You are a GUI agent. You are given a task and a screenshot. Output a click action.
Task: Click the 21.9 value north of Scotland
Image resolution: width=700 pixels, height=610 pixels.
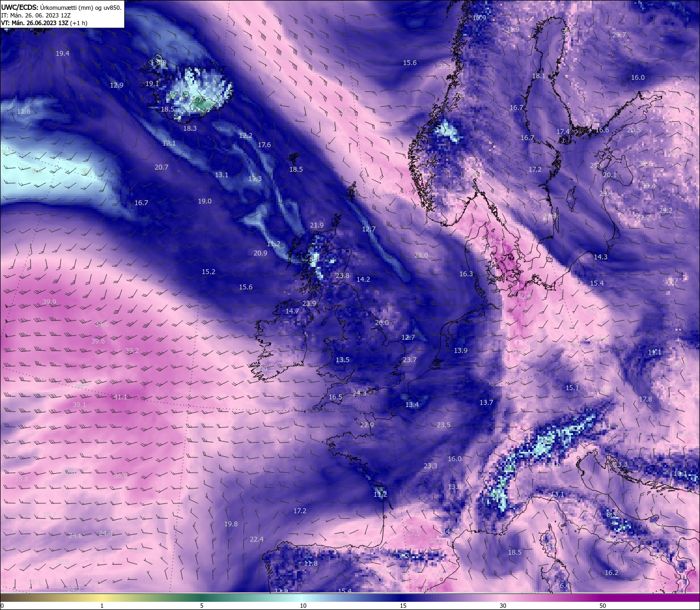click(x=317, y=225)
